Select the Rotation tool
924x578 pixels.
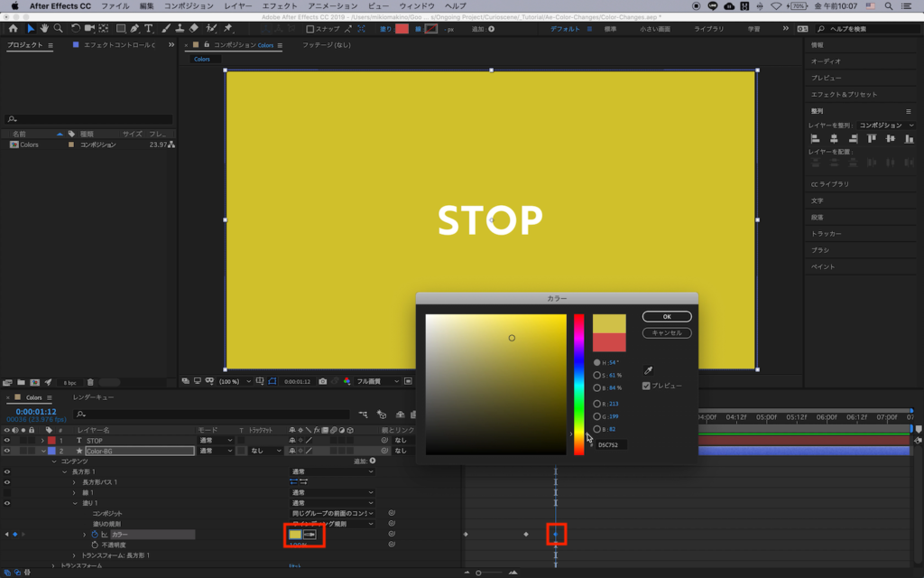[76, 28]
